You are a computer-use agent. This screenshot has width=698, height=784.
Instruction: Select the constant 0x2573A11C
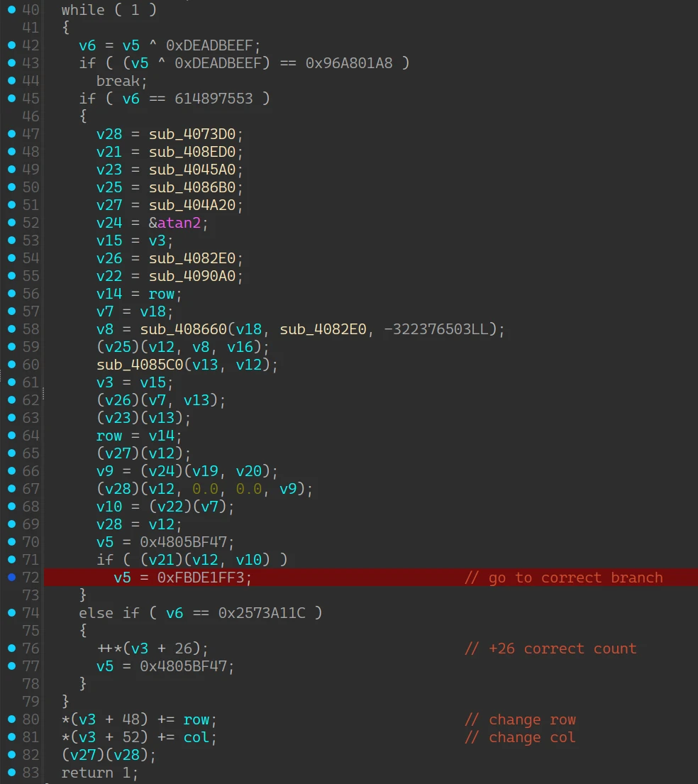coord(262,613)
